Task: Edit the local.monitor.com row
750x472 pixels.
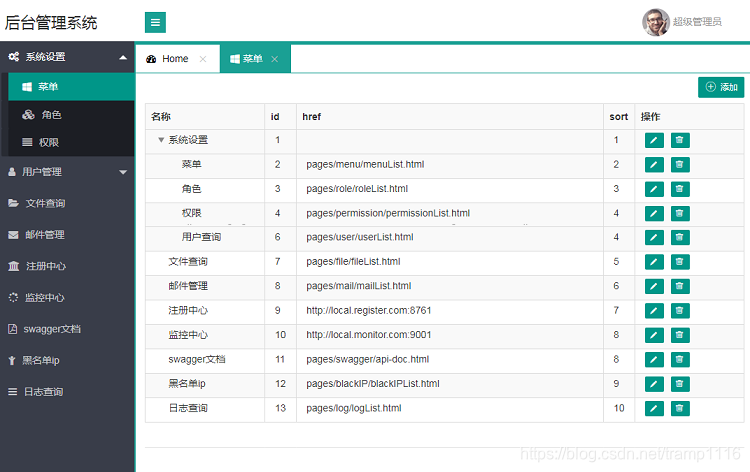Action: tap(654, 335)
